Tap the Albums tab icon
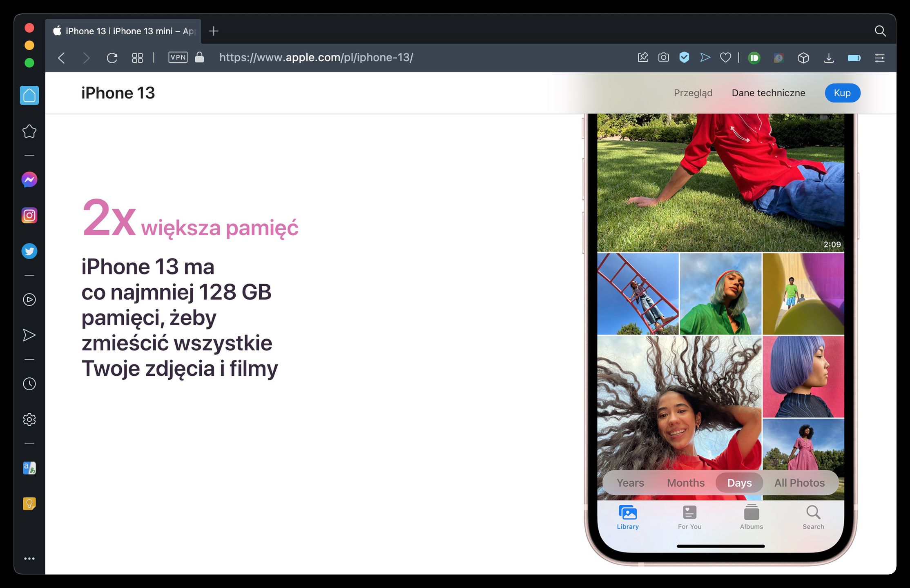This screenshot has height=588, width=910. pyautogui.click(x=752, y=517)
